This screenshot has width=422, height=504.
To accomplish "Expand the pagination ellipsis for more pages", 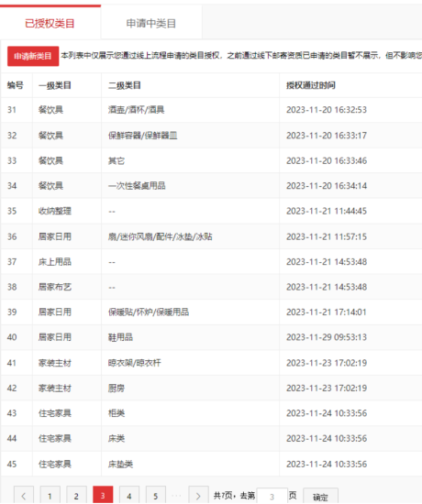I will [x=177, y=496].
